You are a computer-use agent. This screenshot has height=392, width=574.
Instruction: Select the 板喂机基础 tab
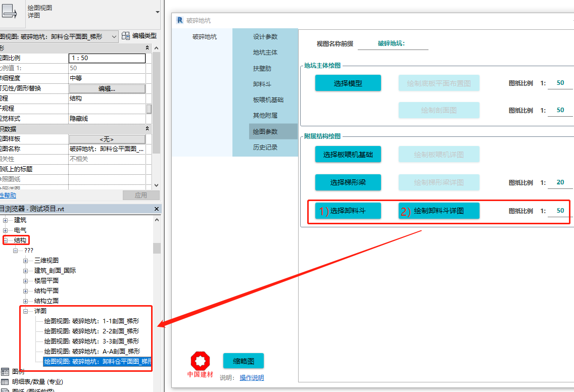268,100
